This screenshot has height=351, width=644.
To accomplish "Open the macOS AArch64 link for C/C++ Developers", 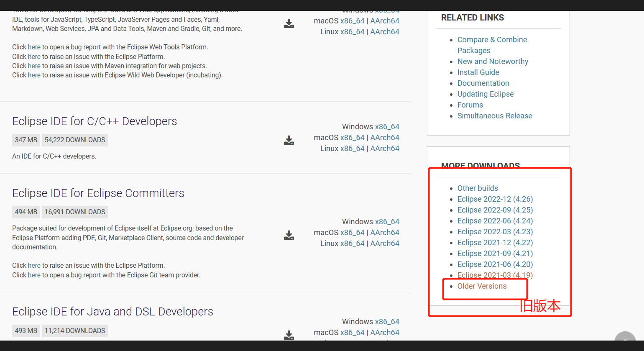I will tap(385, 138).
